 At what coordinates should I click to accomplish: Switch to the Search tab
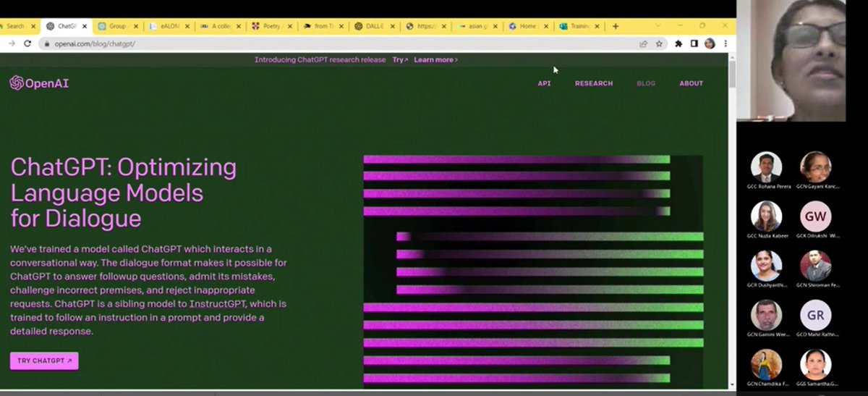pos(14,26)
